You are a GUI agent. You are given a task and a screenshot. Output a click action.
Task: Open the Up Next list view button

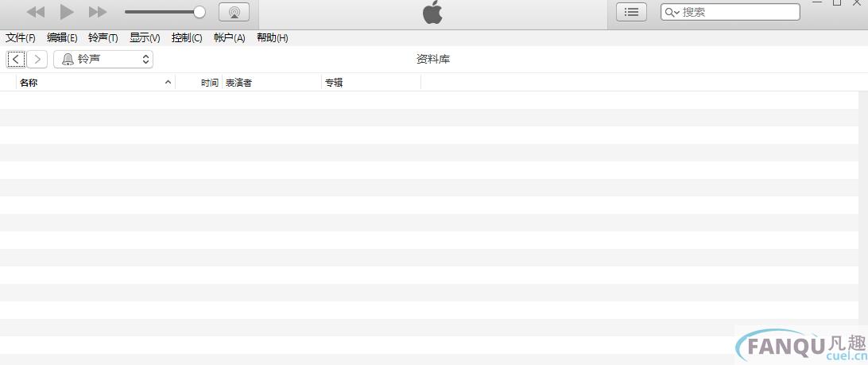pyautogui.click(x=632, y=12)
